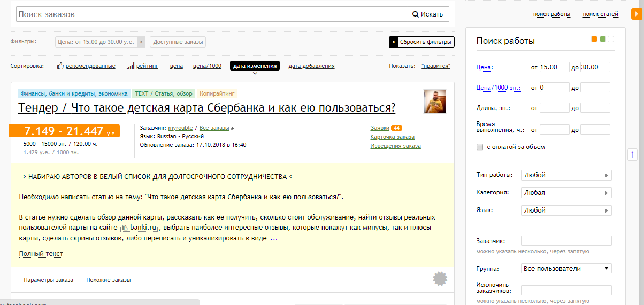This screenshot has height=305, width=644.
Task: Open the Группа 'Все пользователи' select
Action: pyautogui.click(x=566, y=269)
